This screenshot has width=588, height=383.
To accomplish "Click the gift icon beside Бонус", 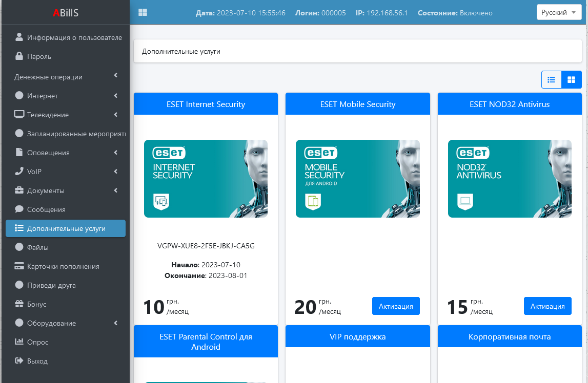I will tap(19, 304).
